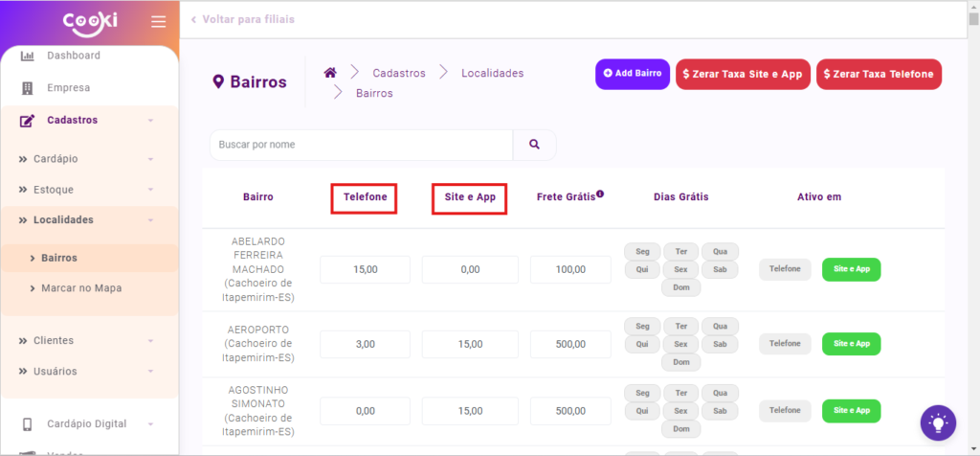This screenshot has width=980, height=456.
Task: Open Marcar no Mapa menu item
Action: [81, 288]
